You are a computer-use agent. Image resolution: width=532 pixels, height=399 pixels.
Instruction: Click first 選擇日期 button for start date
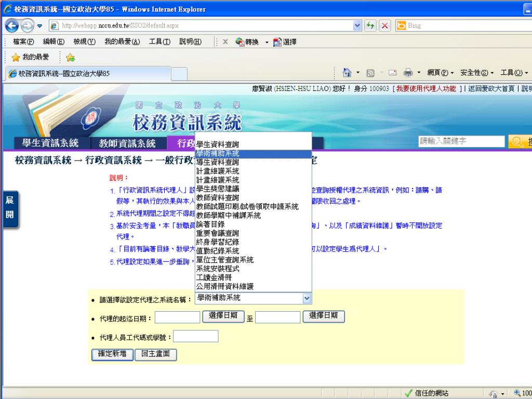click(x=223, y=316)
